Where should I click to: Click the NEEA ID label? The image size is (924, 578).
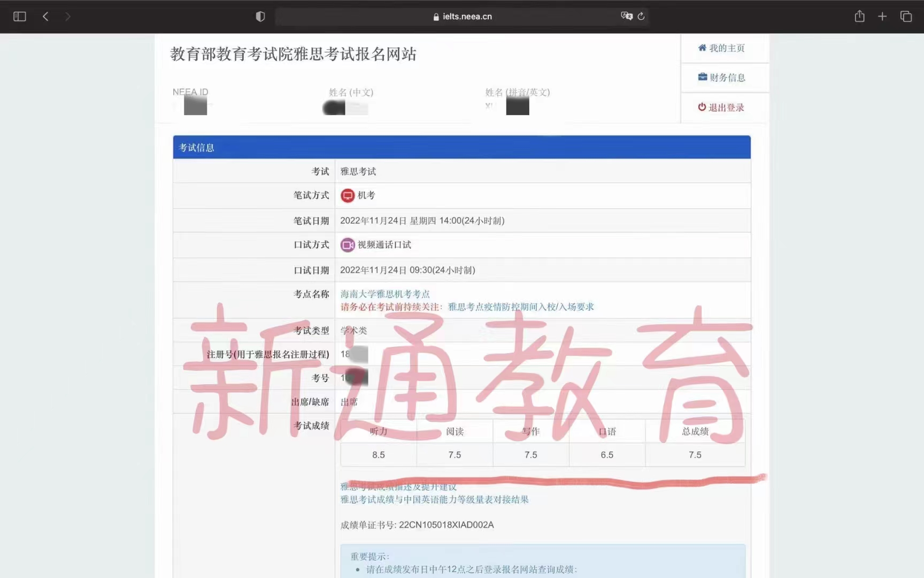(x=190, y=92)
